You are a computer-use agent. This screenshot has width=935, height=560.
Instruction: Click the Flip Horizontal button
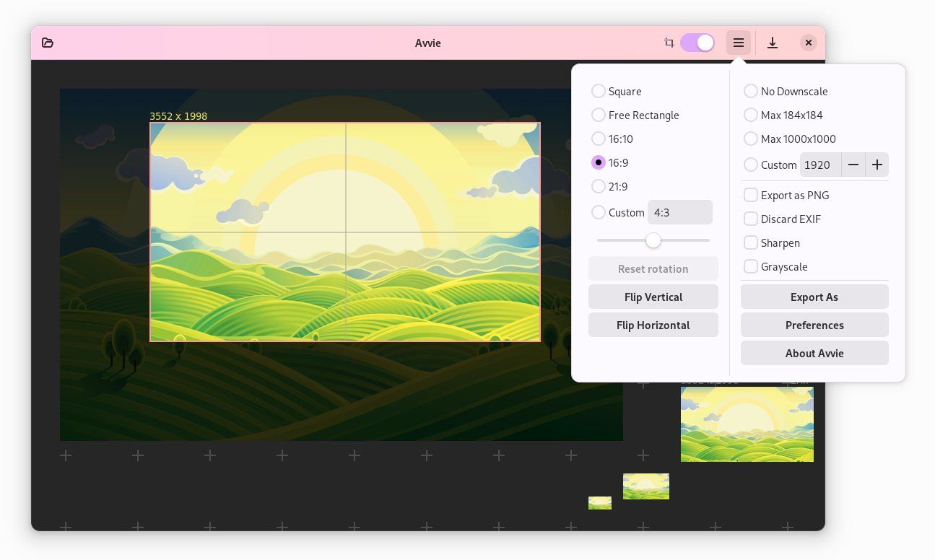(653, 325)
